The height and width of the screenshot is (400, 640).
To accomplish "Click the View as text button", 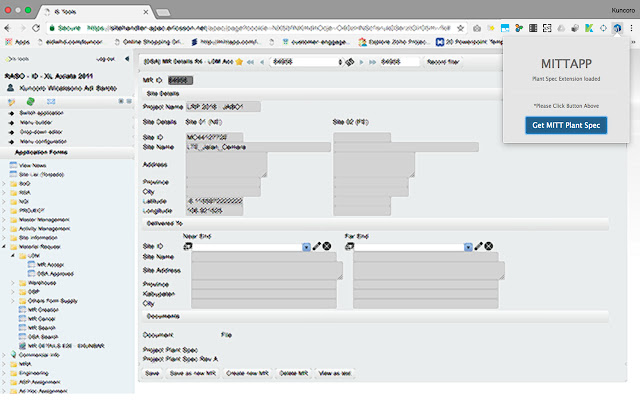I will (x=335, y=373).
